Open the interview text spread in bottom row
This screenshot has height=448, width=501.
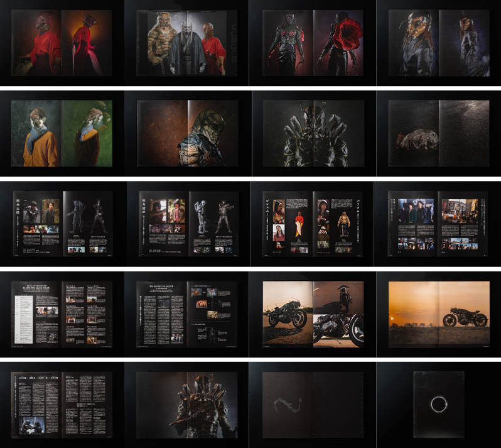(x=62, y=405)
